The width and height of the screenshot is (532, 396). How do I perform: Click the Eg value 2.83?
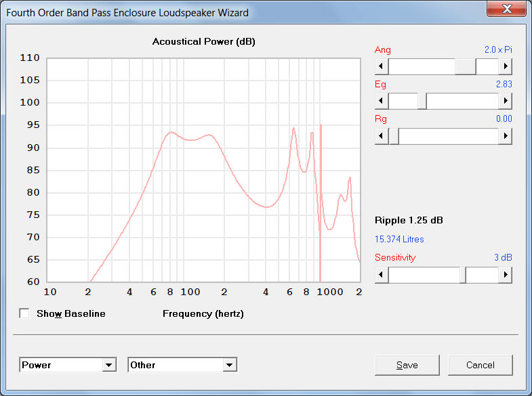point(504,85)
